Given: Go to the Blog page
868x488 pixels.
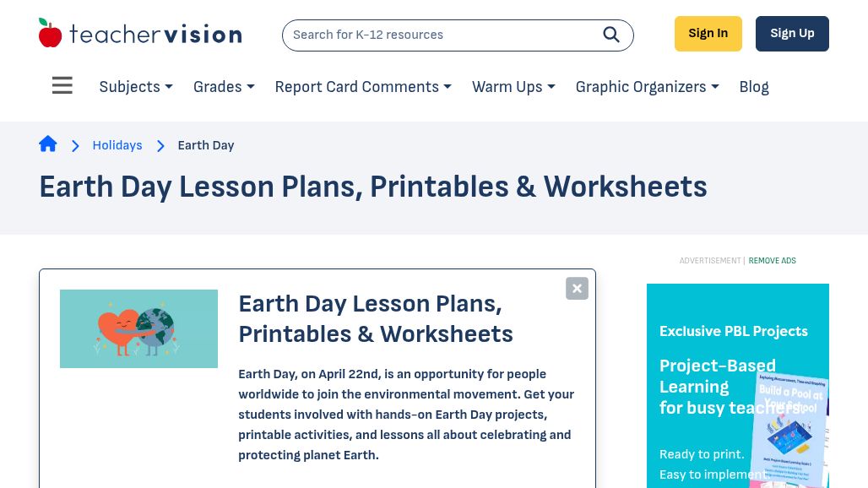Looking at the screenshot, I should (754, 87).
